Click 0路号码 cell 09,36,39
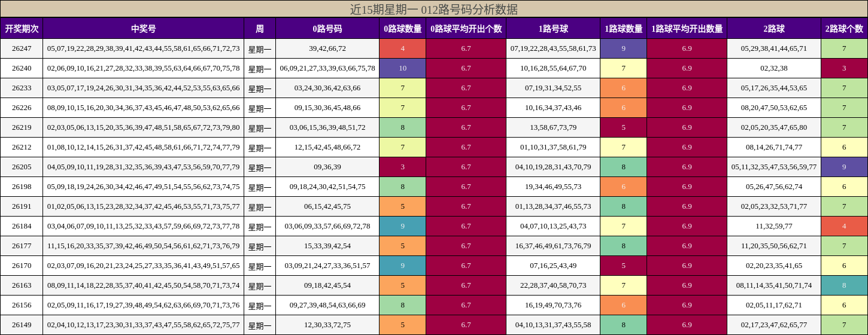This screenshot has width=868, height=335. 327,167
